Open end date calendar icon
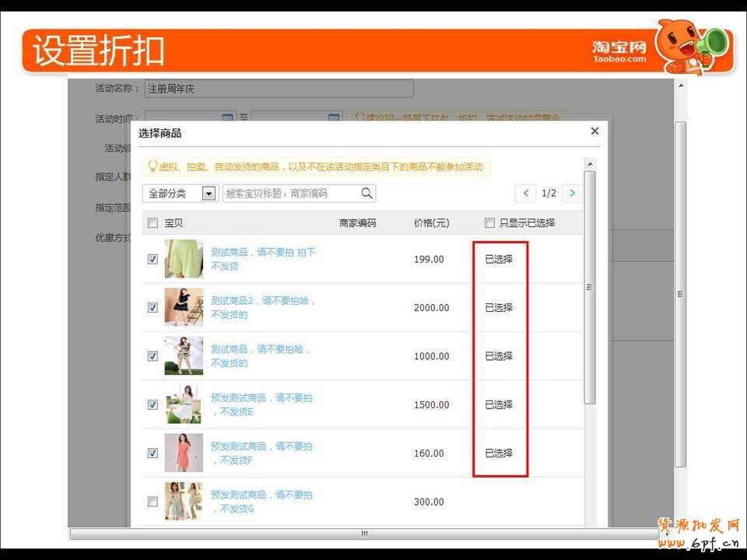 click(x=335, y=118)
